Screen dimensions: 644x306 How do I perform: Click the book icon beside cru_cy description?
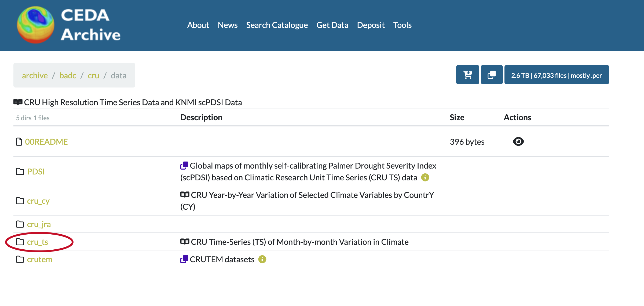185,195
